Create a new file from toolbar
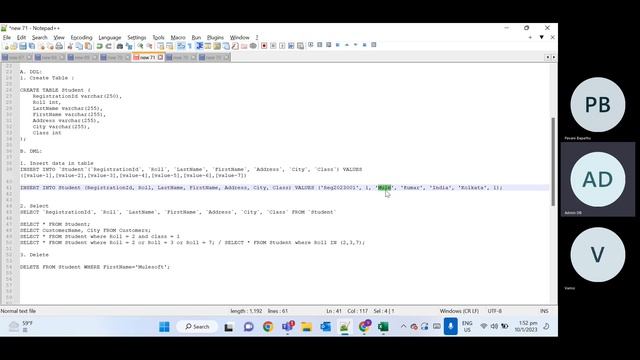Viewport: 640px width, 360px height. pyautogui.click(x=5, y=46)
